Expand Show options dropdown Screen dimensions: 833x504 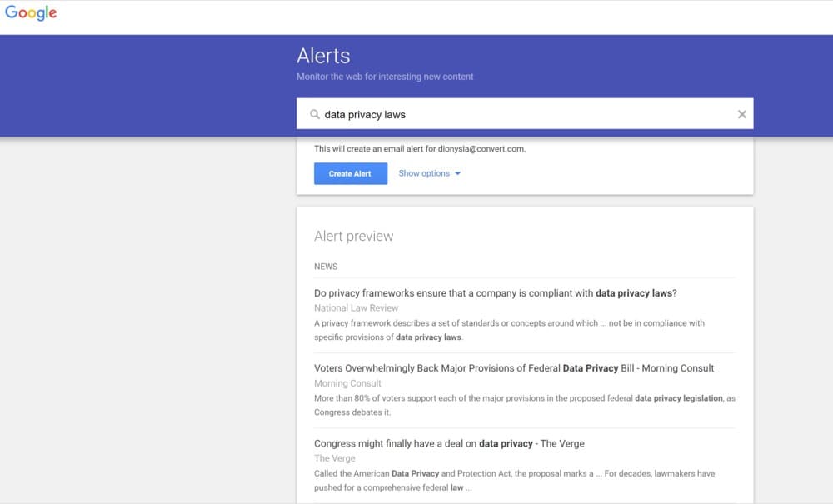429,173
